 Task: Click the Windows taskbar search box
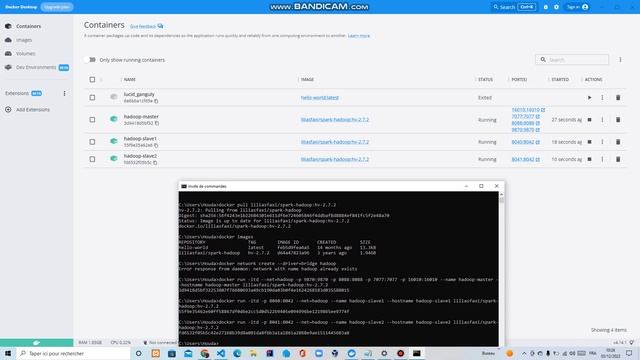coord(73,353)
